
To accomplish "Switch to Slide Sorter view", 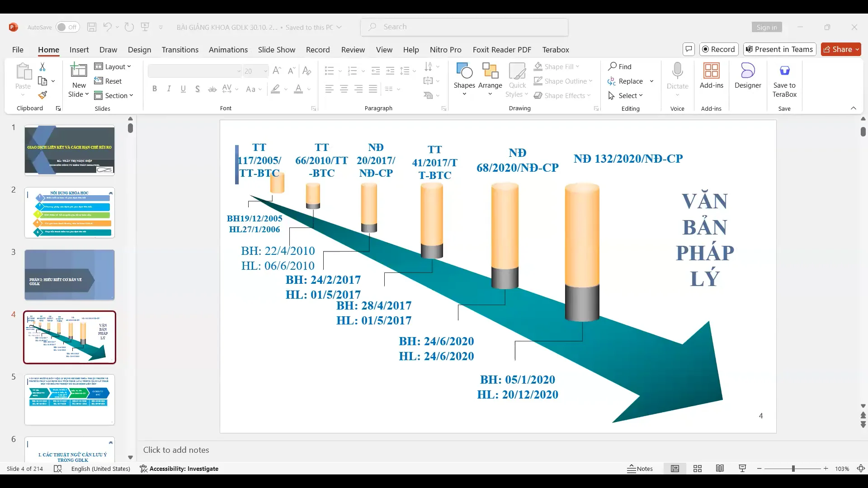I will point(698,469).
